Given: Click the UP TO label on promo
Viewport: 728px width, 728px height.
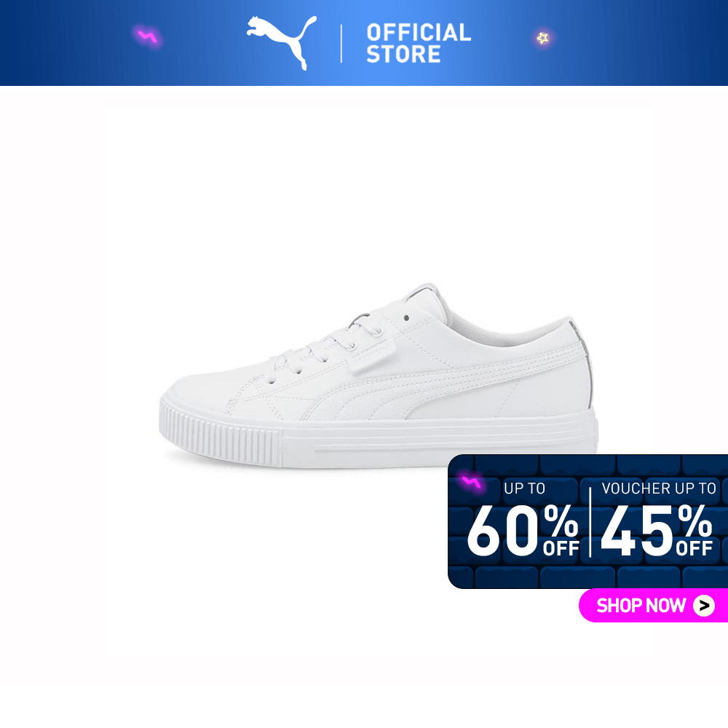Looking at the screenshot, I should (524, 488).
